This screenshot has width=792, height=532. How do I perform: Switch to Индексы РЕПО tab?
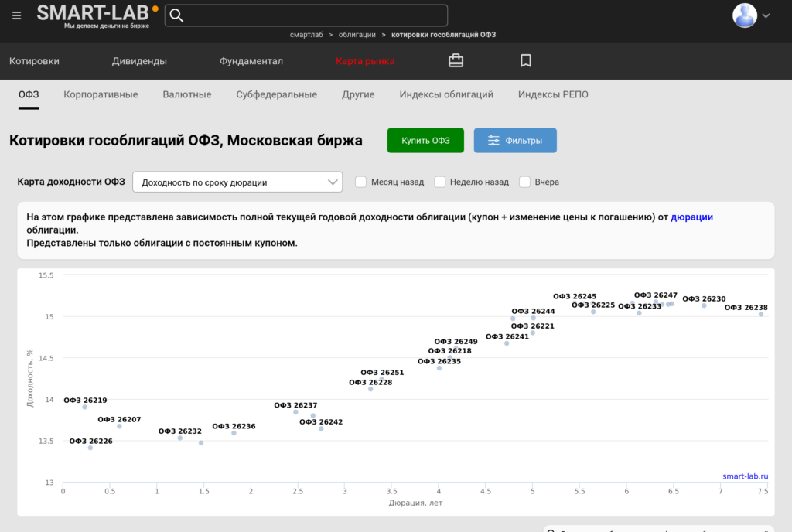(x=553, y=94)
